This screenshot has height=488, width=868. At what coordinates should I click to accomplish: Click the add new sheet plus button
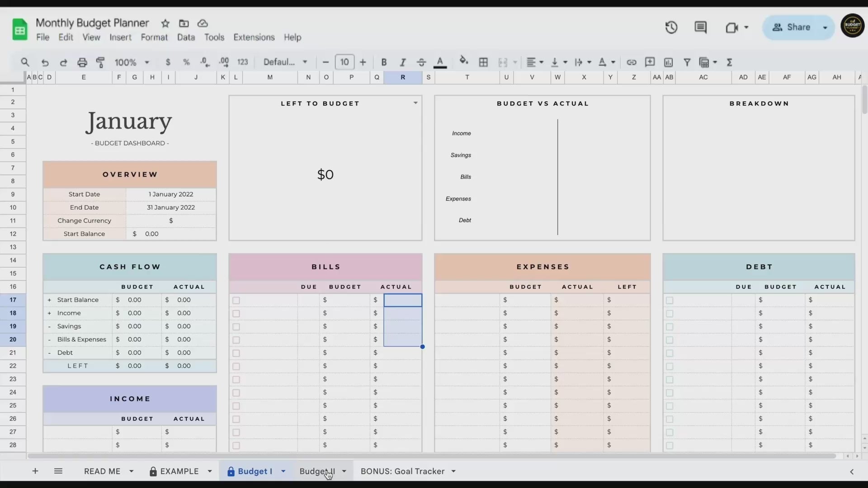click(x=35, y=471)
